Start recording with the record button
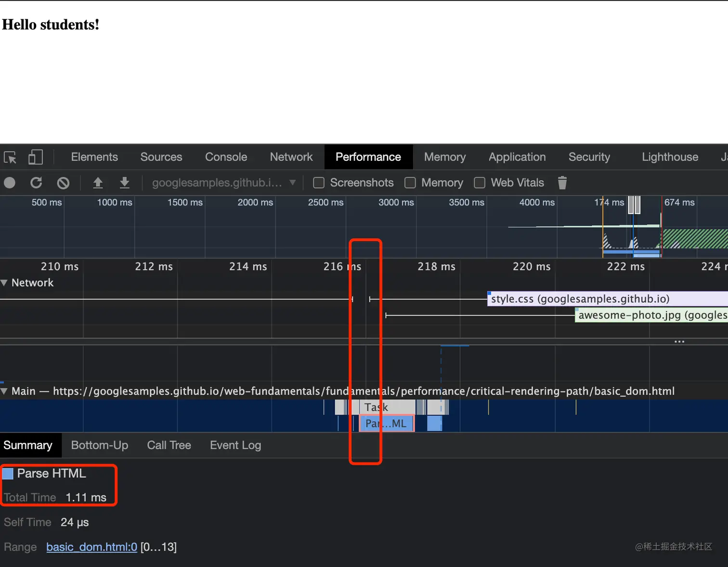This screenshot has width=728, height=567. [x=10, y=183]
